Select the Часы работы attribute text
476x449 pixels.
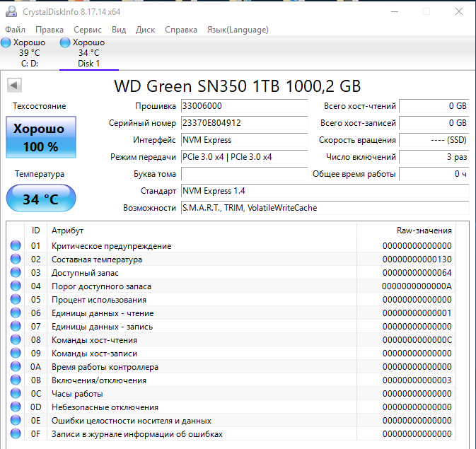pos(77,394)
